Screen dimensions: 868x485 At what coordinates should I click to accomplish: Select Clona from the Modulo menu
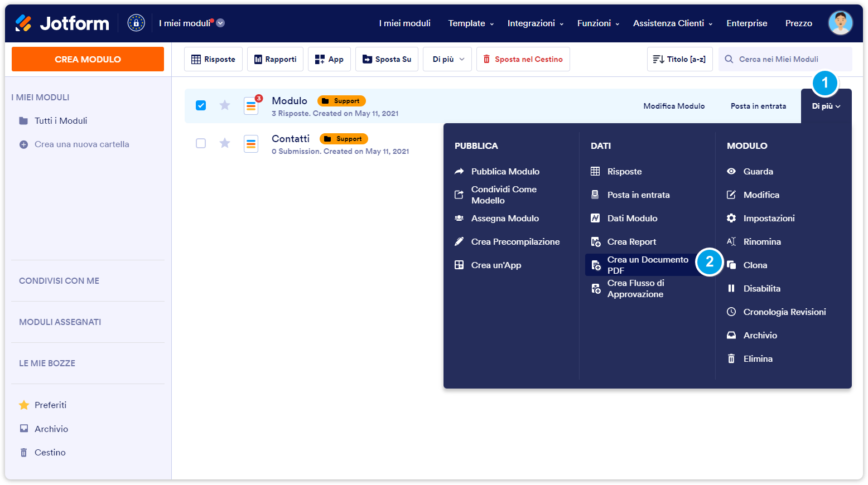coord(755,265)
